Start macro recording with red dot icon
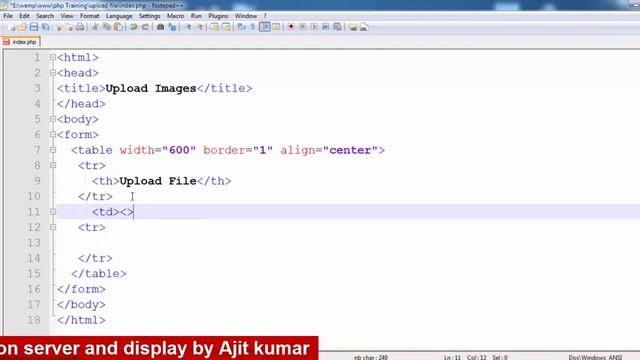 point(291,27)
